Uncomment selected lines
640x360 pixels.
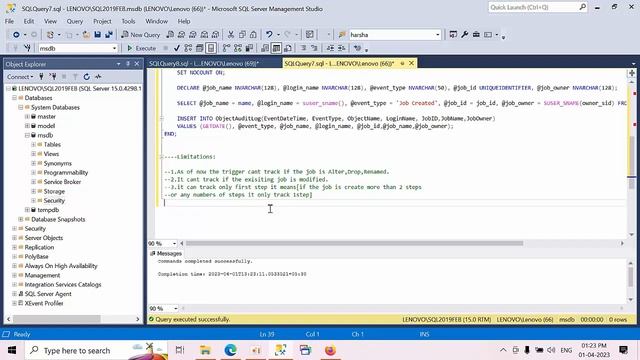point(314,48)
